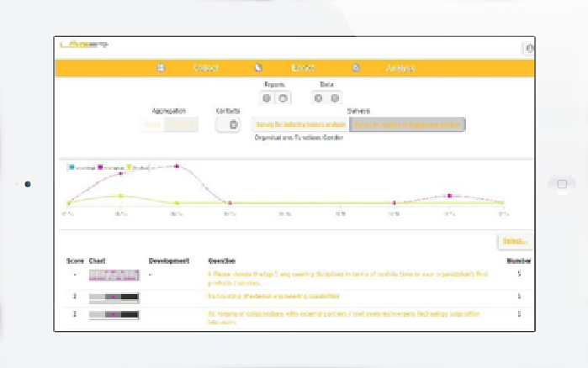Open the single-line question link in second row
Viewport: 588px width, 368px height.
(x=273, y=296)
